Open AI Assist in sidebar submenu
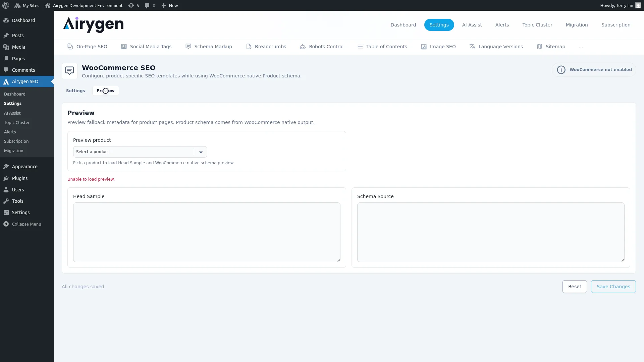644x362 pixels. point(12,113)
